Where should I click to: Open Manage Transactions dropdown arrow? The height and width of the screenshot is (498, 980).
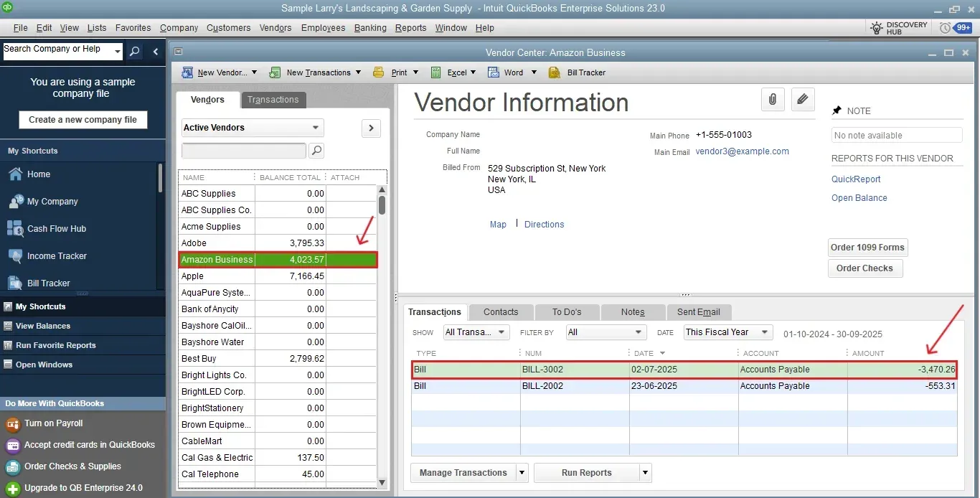tap(522, 473)
